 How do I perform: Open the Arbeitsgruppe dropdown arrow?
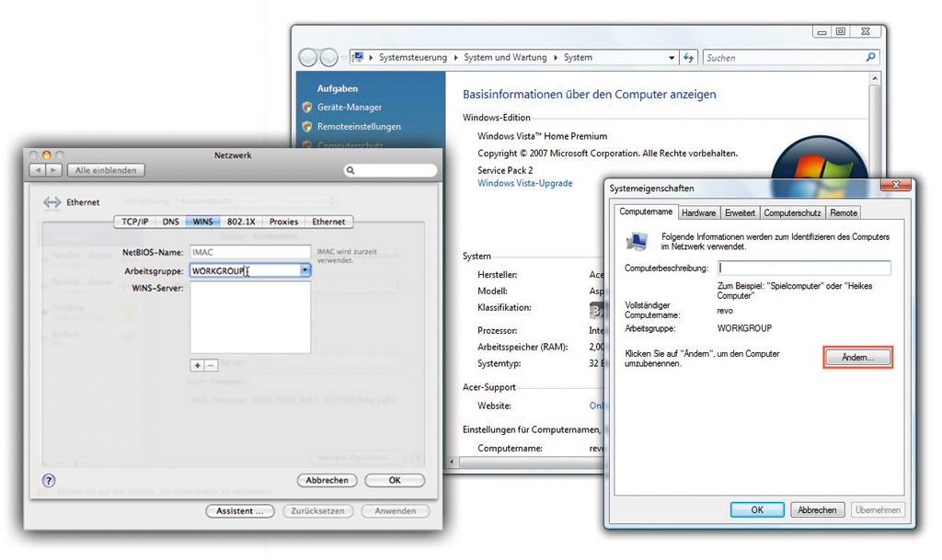tap(305, 270)
